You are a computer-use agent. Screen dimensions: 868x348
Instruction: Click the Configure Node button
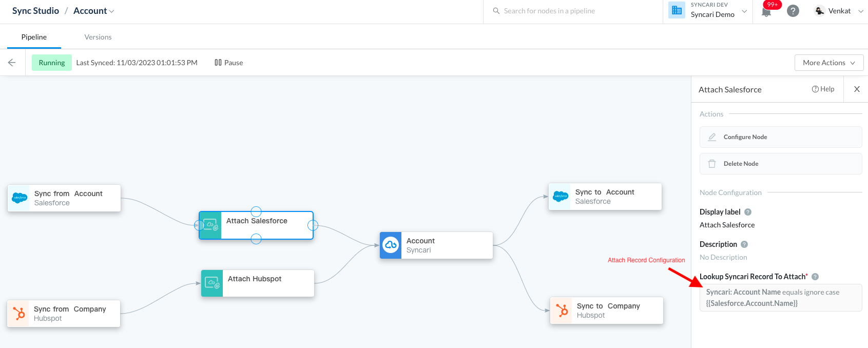click(781, 137)
